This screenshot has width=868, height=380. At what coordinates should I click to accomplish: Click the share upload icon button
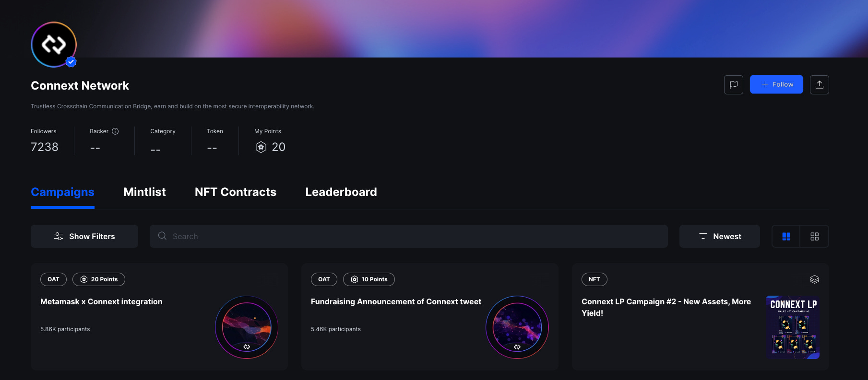point(819,85)
